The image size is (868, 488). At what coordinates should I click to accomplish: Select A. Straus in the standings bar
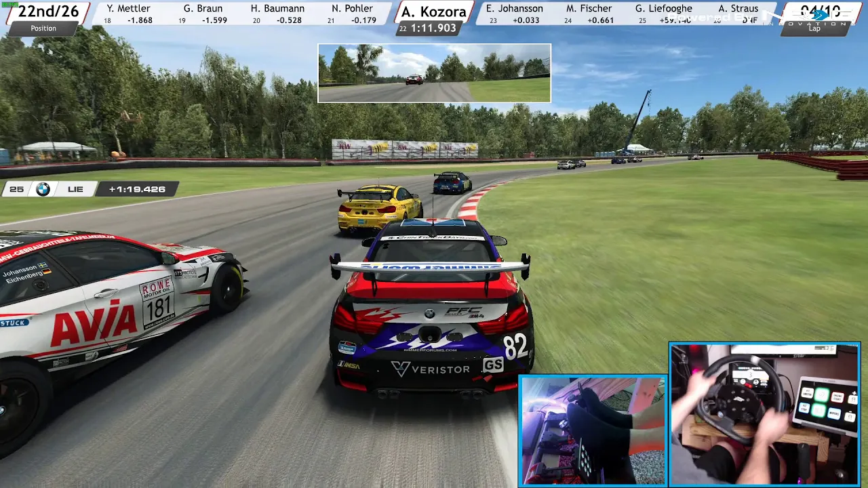point(738,9)
